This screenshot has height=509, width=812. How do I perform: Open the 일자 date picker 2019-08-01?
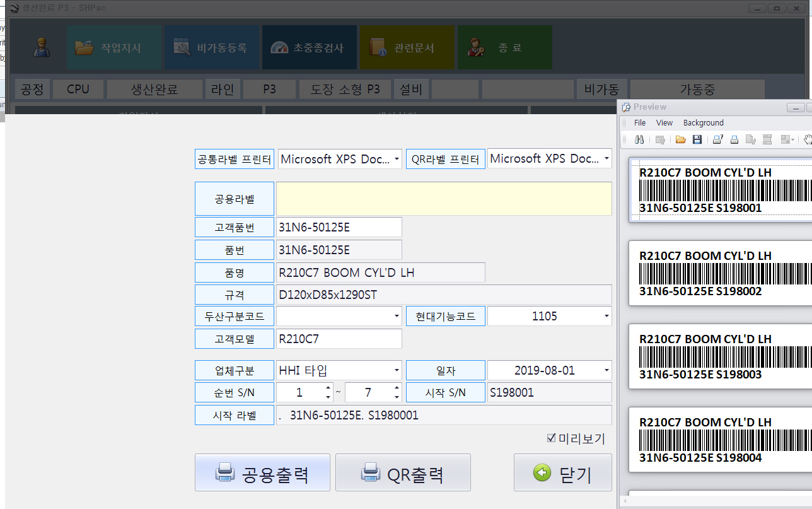point(606,370)
